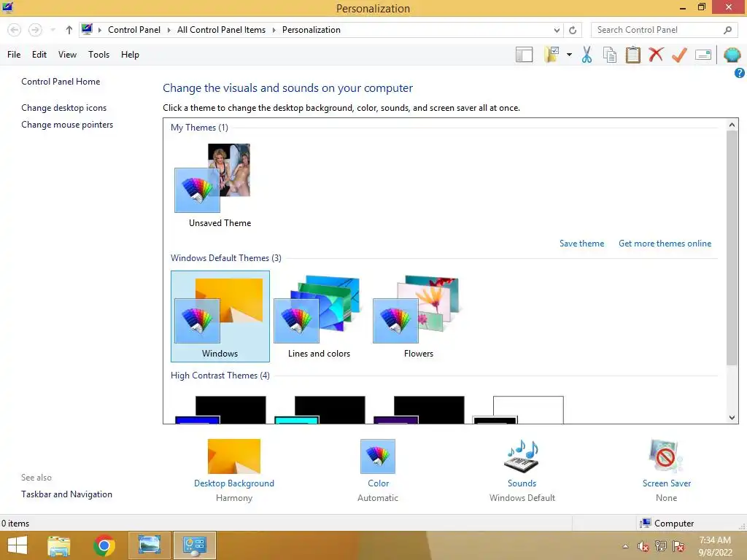Open the File menu
Viewport: 747px width, 560px height.
coord(14,55)
